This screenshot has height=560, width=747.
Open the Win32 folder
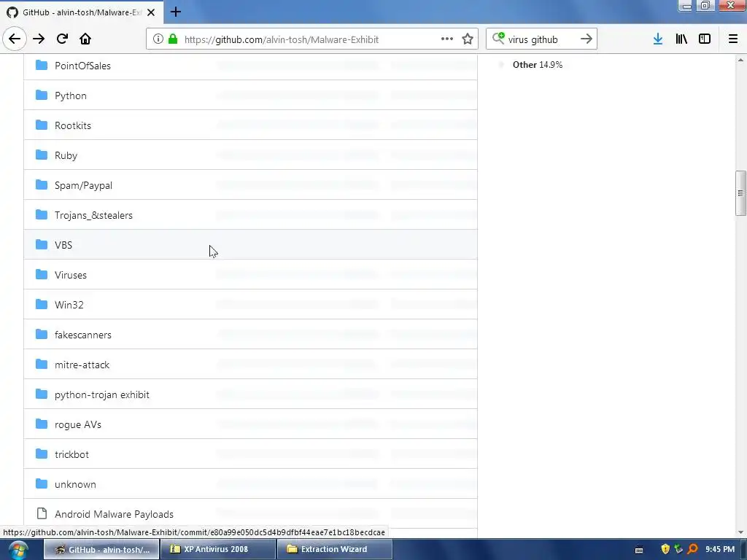click(x=69, y=305)
